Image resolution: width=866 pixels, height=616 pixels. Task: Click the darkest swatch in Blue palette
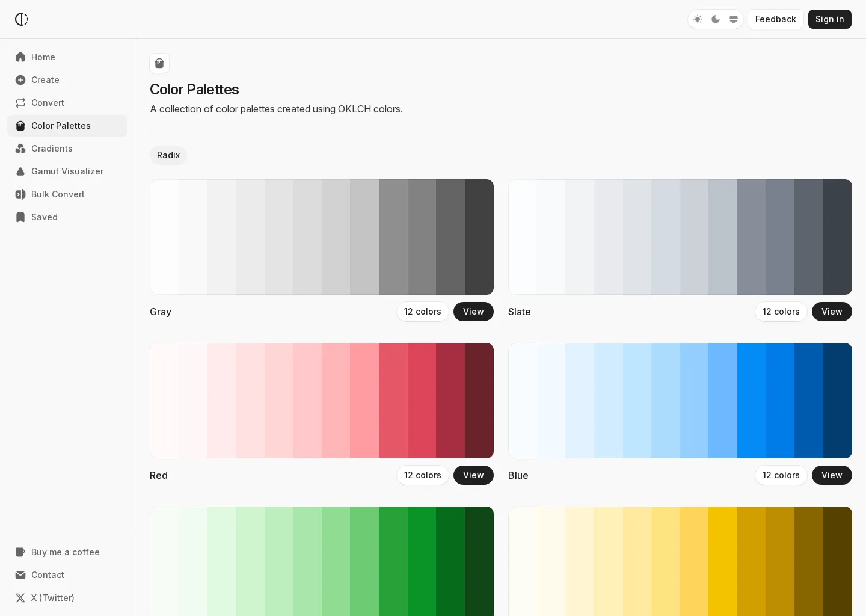tap(837, 401)
